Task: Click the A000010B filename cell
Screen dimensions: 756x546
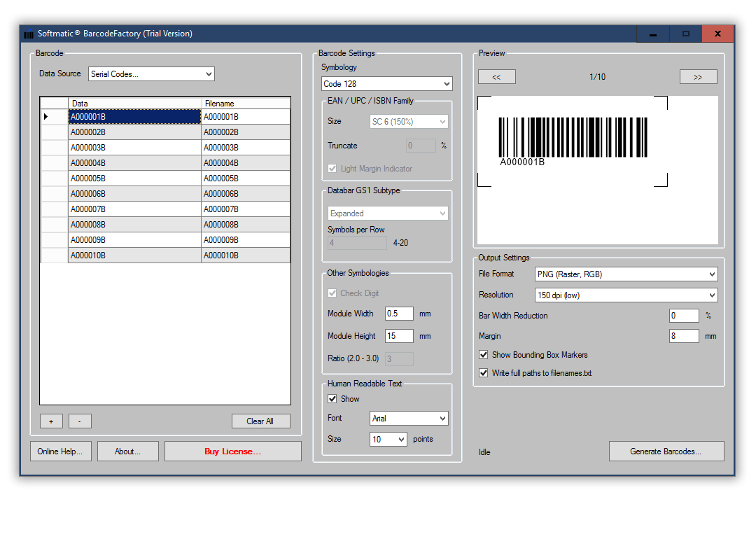Action: [x=246, y=255]
